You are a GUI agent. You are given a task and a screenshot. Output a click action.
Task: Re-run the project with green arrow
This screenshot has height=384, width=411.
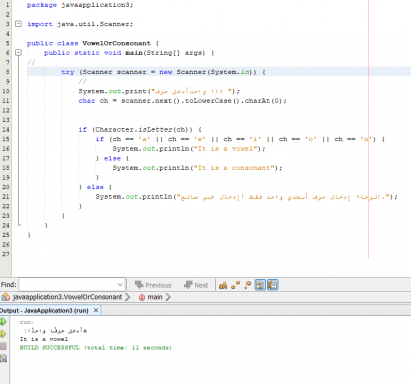(3, 322)
